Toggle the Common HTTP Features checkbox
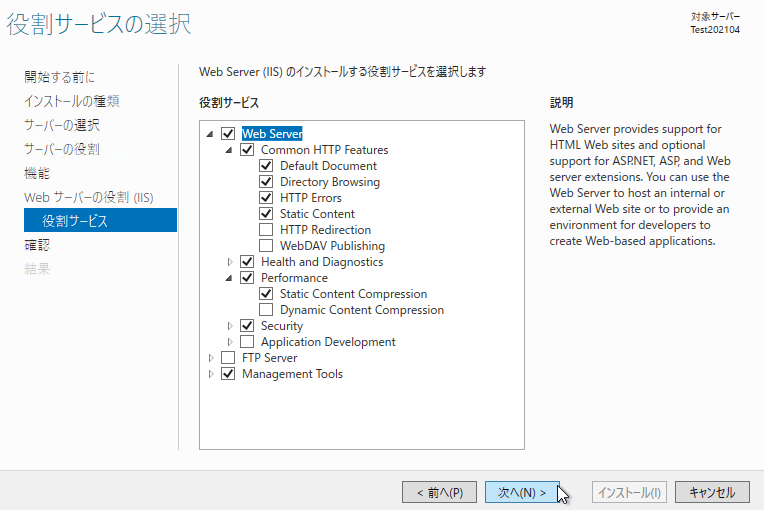Image resolution: width=764 pixels, height=510 pixels. (247, 150)
